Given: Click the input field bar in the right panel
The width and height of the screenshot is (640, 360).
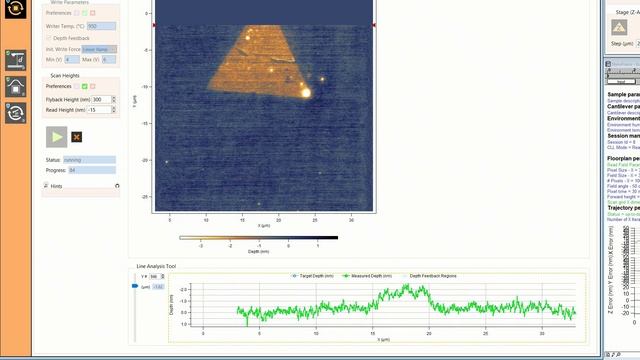Looking at the screenshot, I should coord(621,82).
